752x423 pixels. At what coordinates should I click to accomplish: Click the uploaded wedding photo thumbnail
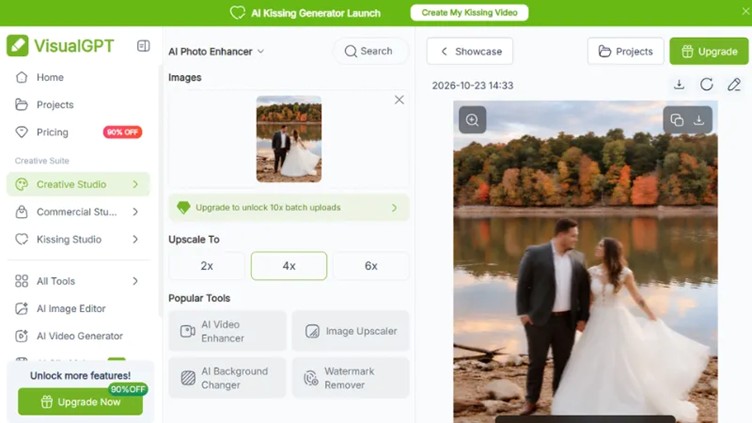coord(289,139)
